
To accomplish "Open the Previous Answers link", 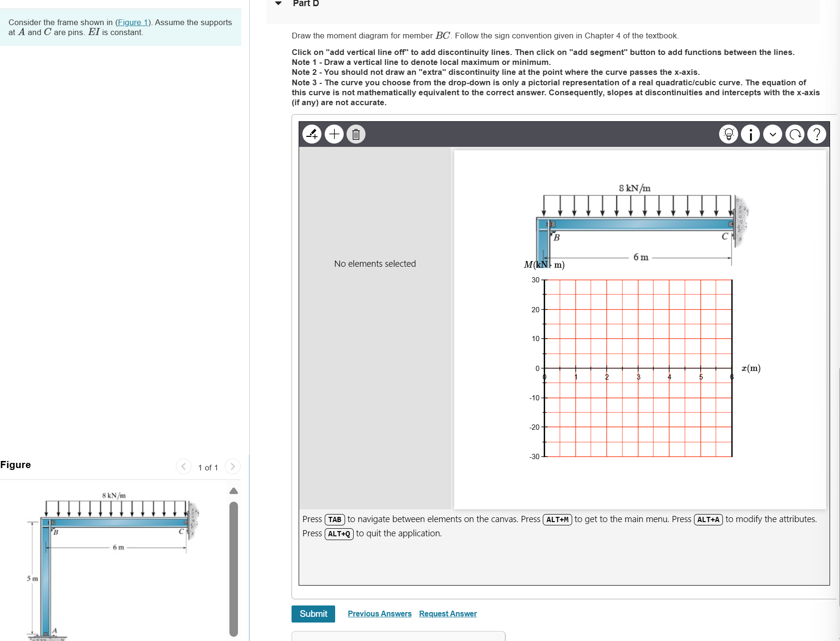I will 379,614.
